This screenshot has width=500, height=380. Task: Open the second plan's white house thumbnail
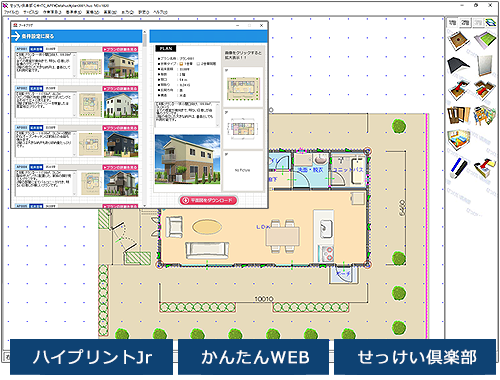121,105
